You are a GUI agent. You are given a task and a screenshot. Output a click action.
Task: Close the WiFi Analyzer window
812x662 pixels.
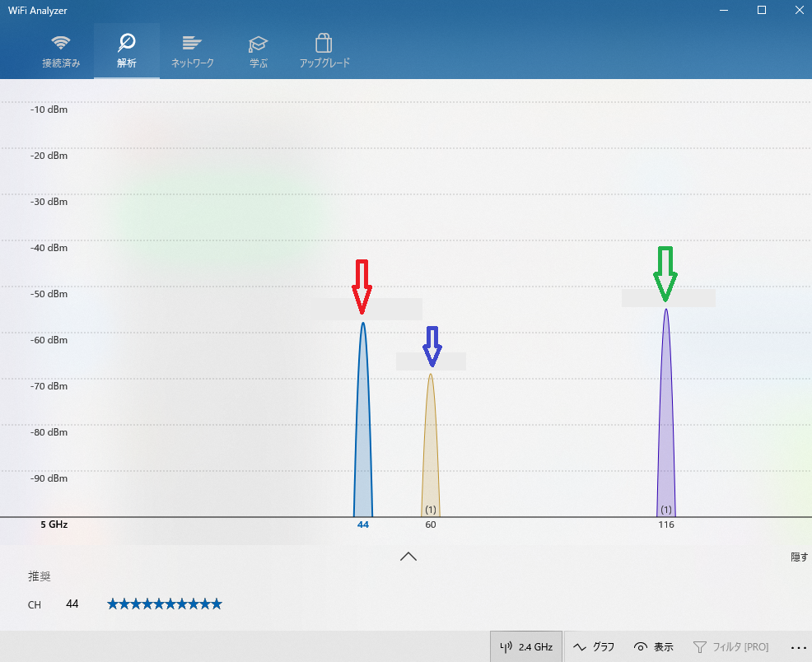(x=799, y=11)
